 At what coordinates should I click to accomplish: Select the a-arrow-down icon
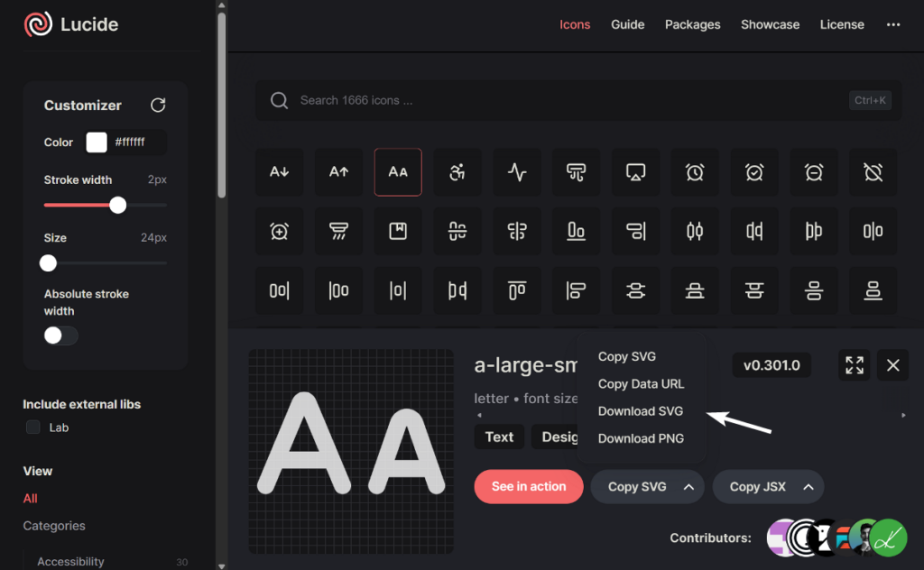click(x=279, y=171)
